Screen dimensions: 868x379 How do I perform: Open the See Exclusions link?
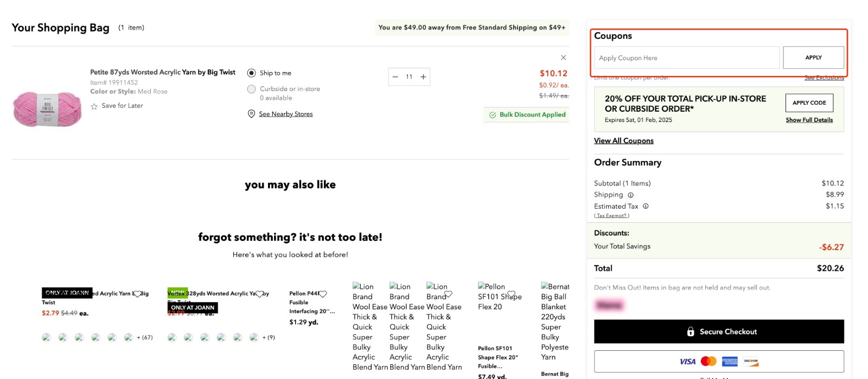[x=824, y=78]
